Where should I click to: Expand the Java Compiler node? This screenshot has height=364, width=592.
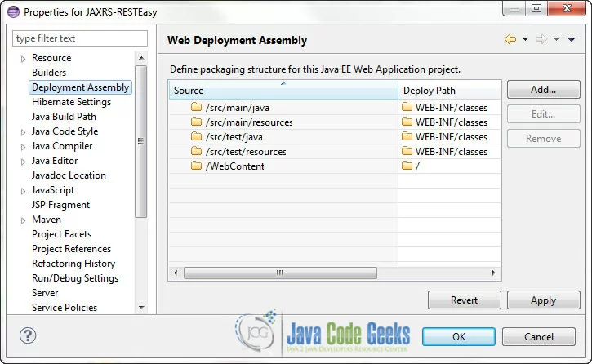coord(23,147)
